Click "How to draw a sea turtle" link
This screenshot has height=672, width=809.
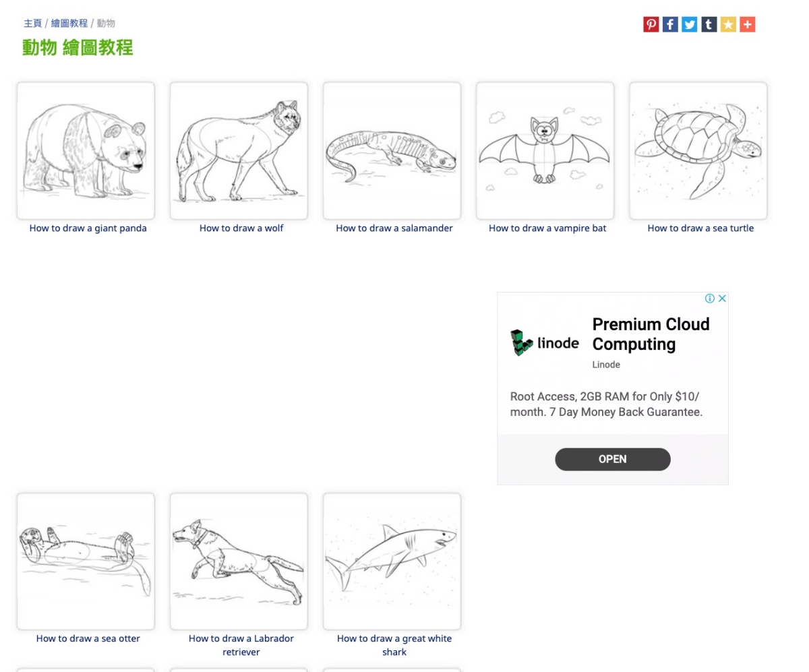point(700,228)
